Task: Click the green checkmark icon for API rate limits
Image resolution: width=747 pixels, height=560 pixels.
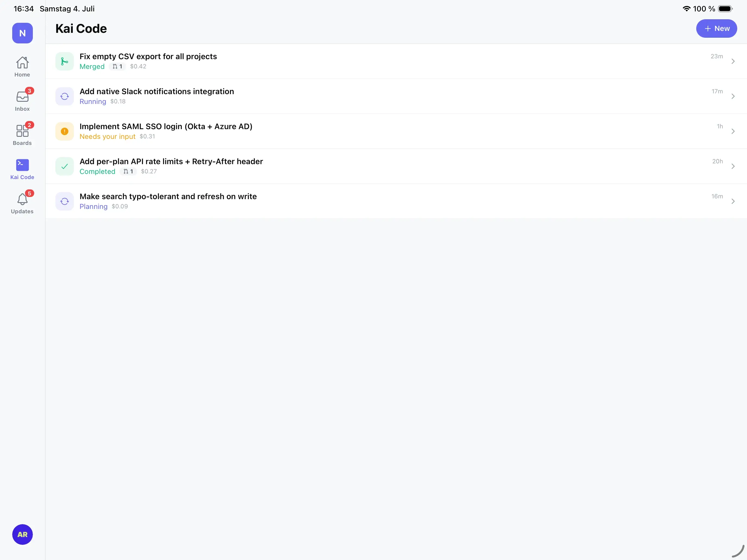Action: tap(65, 166)
